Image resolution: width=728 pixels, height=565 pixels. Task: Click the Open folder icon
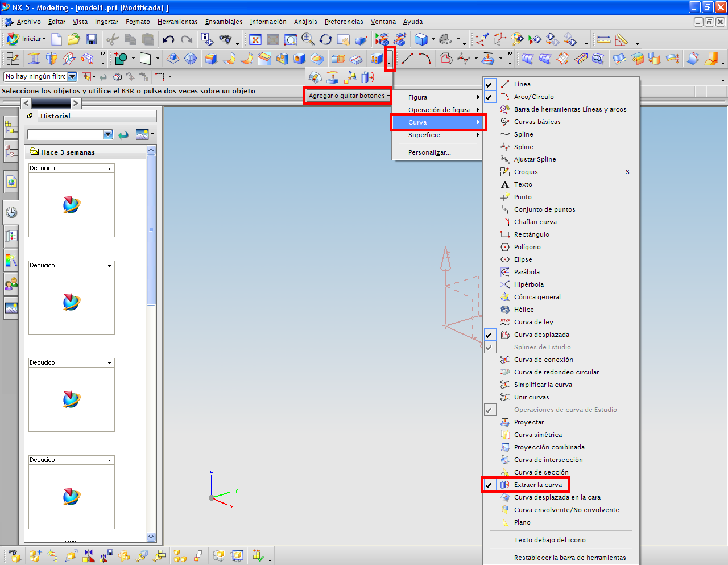point(74,39)
